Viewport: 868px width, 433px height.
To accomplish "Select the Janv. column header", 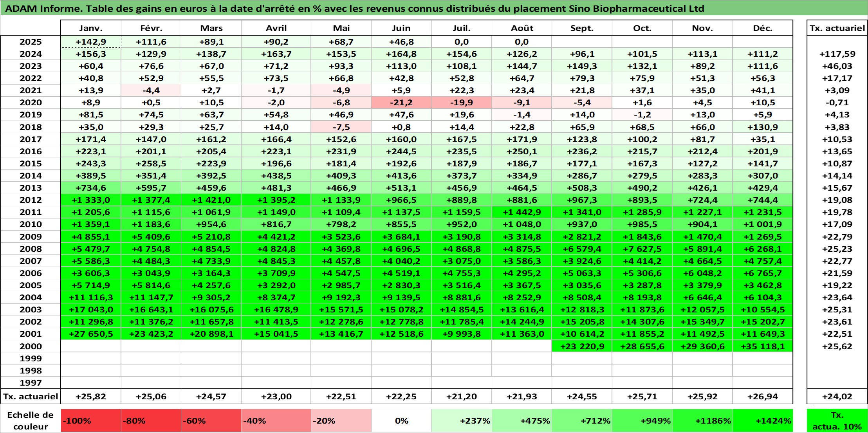I will click(91, 28).
